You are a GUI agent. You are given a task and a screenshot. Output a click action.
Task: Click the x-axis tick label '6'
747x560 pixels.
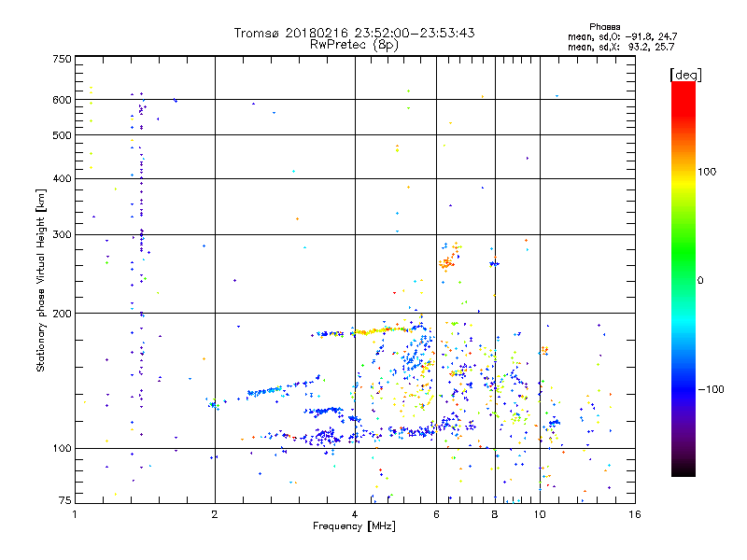pyautogui.click(x=436, y=514)
